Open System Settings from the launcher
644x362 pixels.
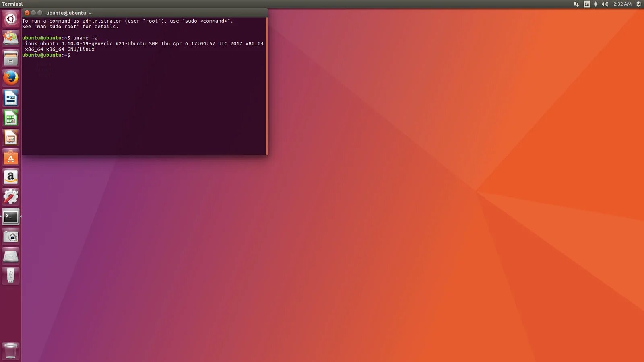[11, 197]
